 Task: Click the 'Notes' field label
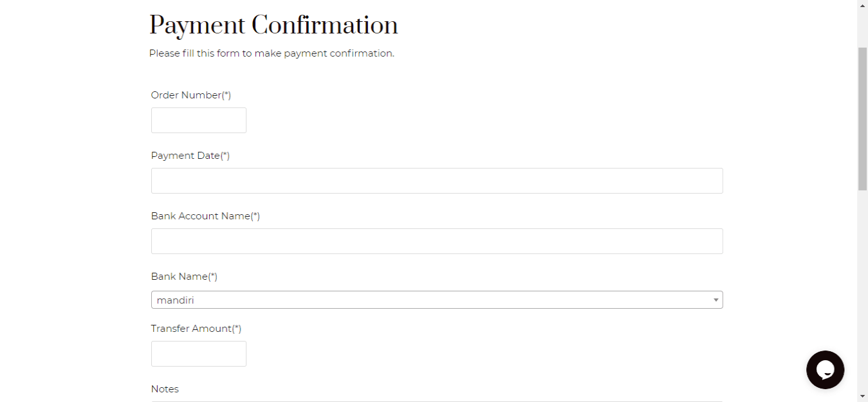165,389
